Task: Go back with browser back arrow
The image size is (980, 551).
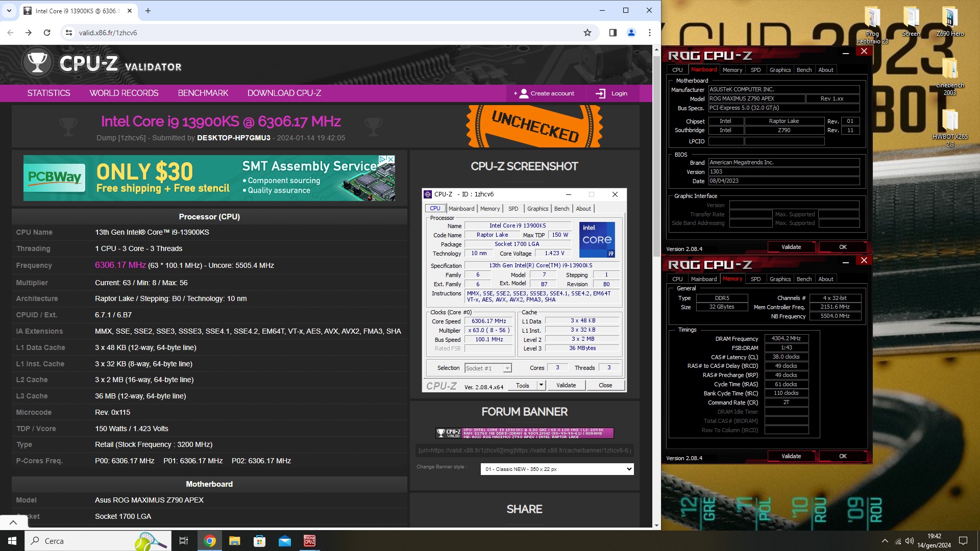Action: (x=10, y=33)
